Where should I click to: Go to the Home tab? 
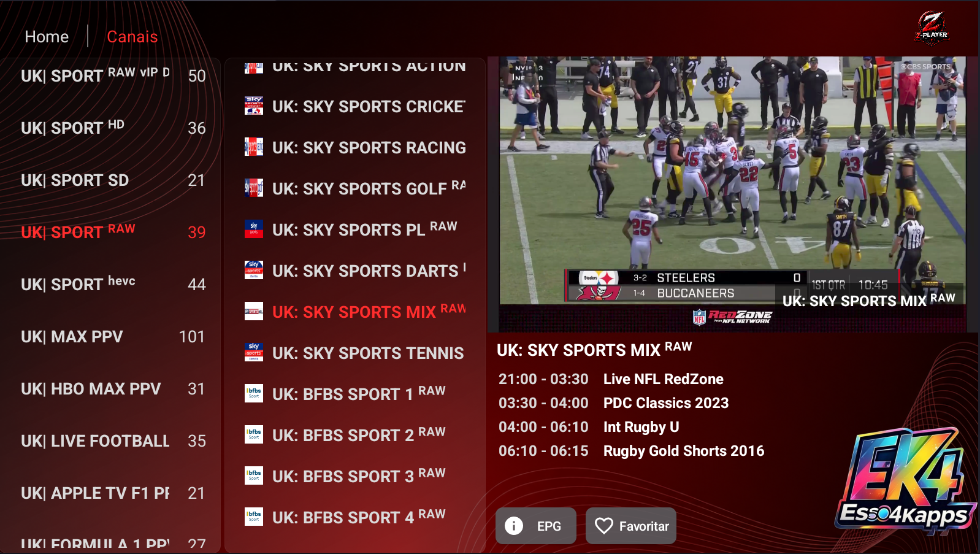(x=47, y=37)
